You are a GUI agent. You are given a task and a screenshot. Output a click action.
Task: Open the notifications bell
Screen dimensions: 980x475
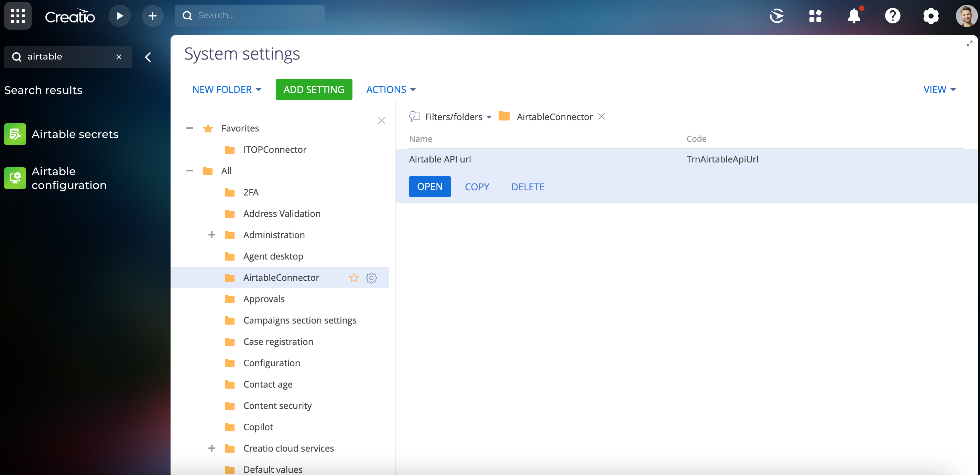[x=854, y=15]
